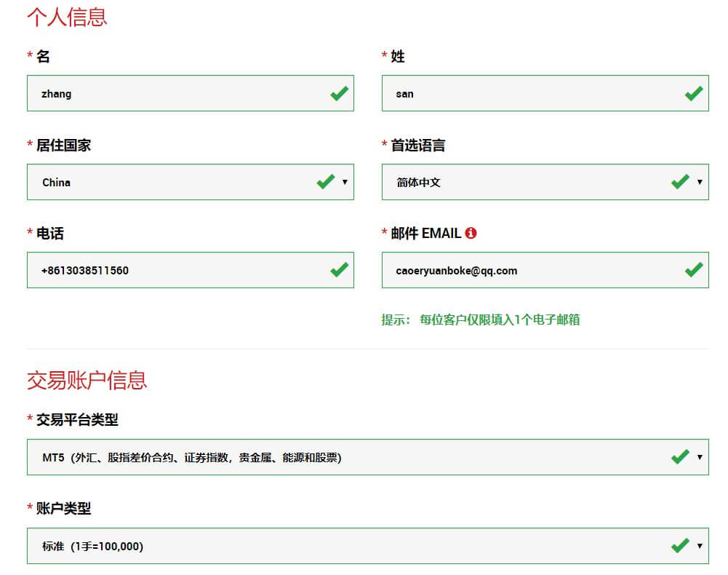The width and height of the screenshot is (728, 575).
Task: Open the MT5 trading platform combo box
Action: click(368, 457)
